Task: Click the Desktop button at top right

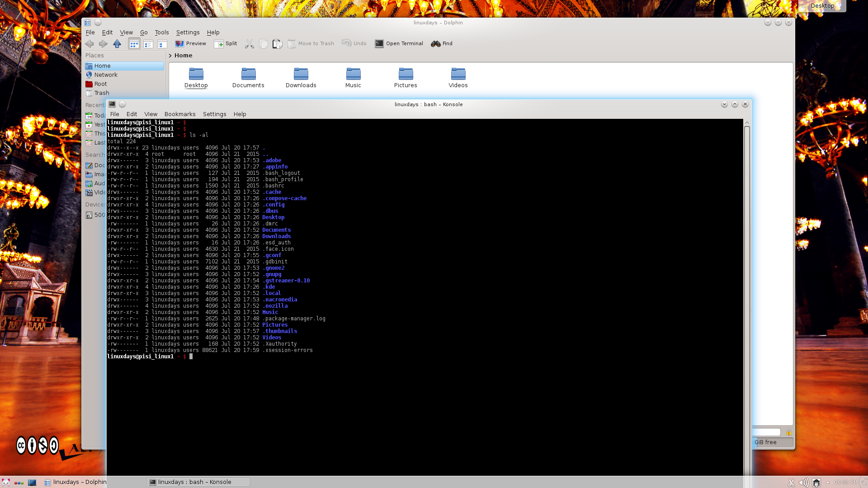Action: tap(822, 6)
